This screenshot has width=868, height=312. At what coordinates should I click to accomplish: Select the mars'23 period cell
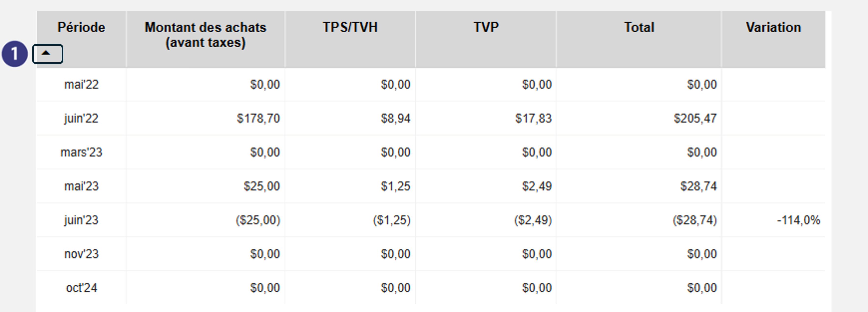tap(81, 152)
